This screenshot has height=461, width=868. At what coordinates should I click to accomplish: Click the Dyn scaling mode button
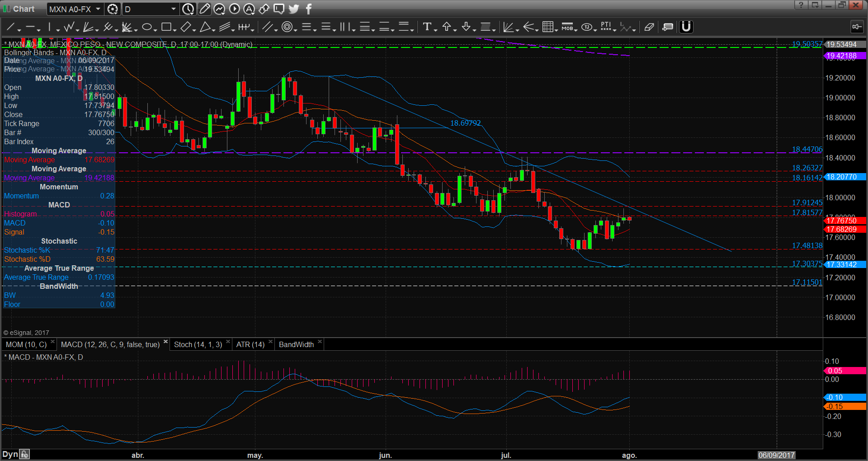(10, 454)
